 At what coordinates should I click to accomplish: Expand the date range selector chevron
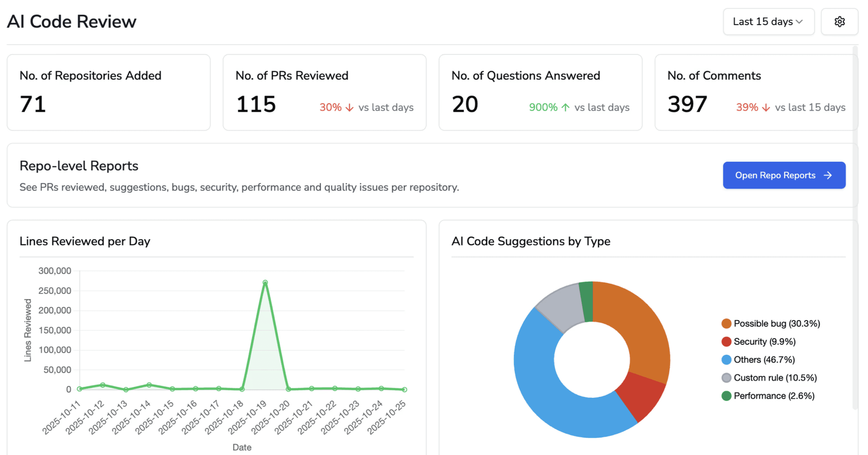click(800, 22)
